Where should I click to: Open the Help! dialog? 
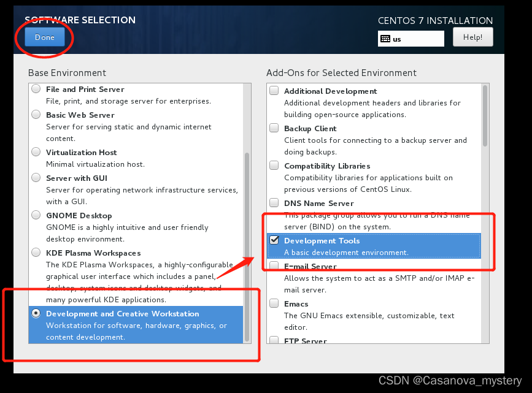472,37
